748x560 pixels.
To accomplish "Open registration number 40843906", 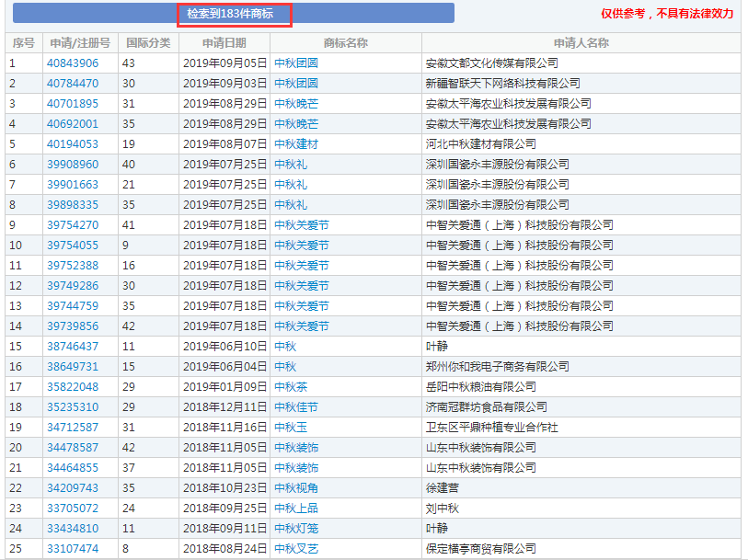I will [x=73, y=63].
